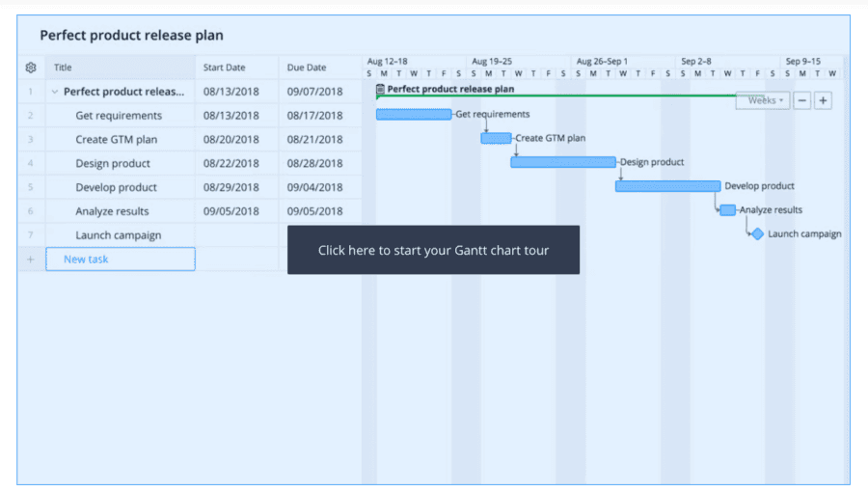Click the Perfect product release plan page title
Screen dimensions: 868x492
coord(132,36)
